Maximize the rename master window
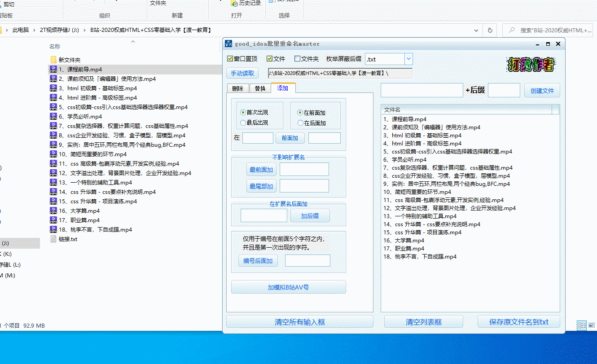The height and width of the screenshot is (364, 597). point(548,44)
